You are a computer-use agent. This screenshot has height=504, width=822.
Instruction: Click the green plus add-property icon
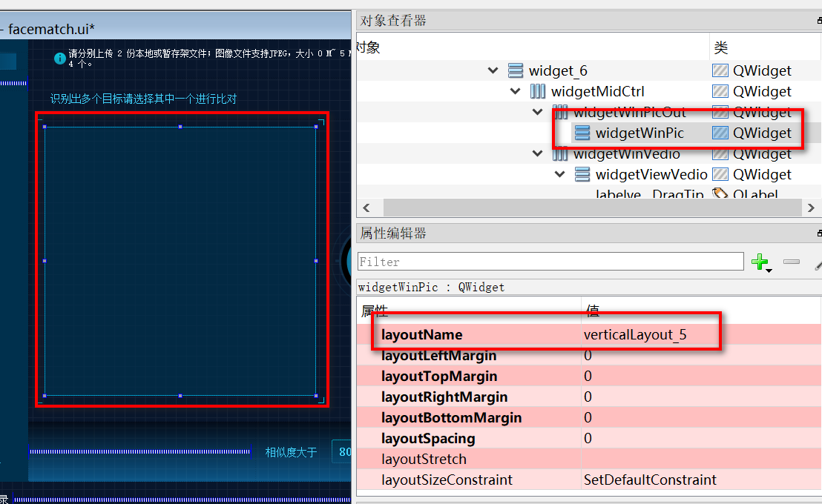click(x=760, y=262)
